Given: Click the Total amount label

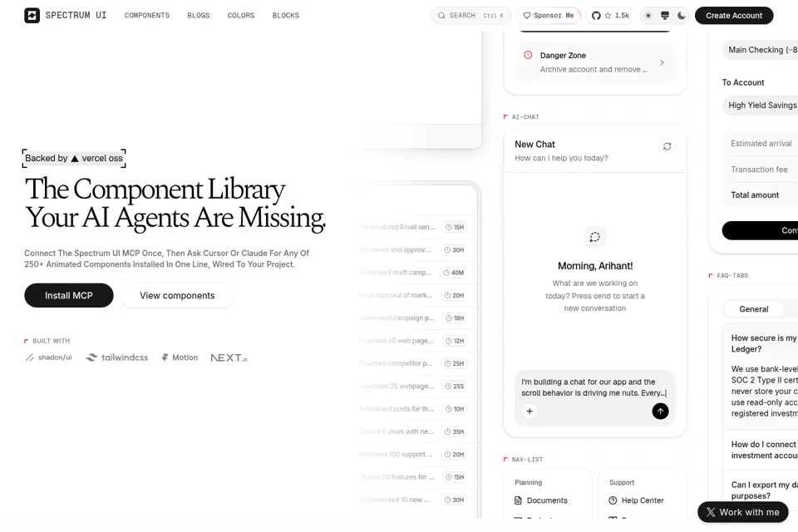Looking at the screenshot, I should 755,195.
